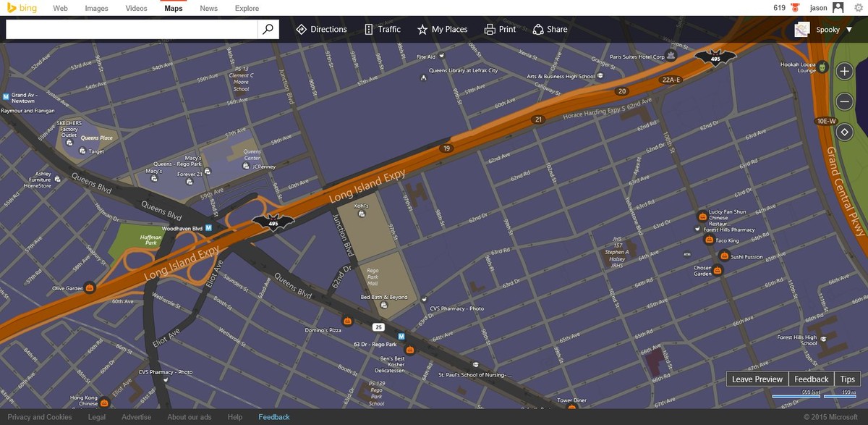Switch to the News tab
The image size is (868, 425).
208,9
